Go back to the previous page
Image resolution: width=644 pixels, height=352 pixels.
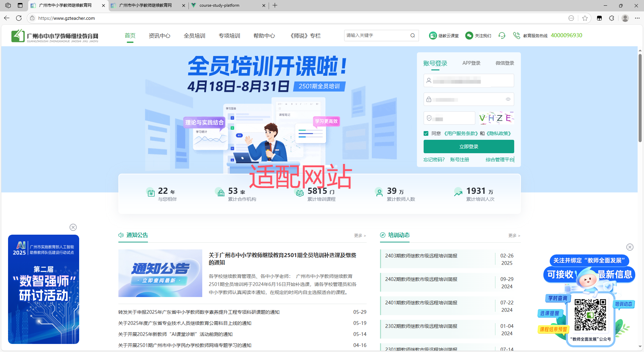7,18
